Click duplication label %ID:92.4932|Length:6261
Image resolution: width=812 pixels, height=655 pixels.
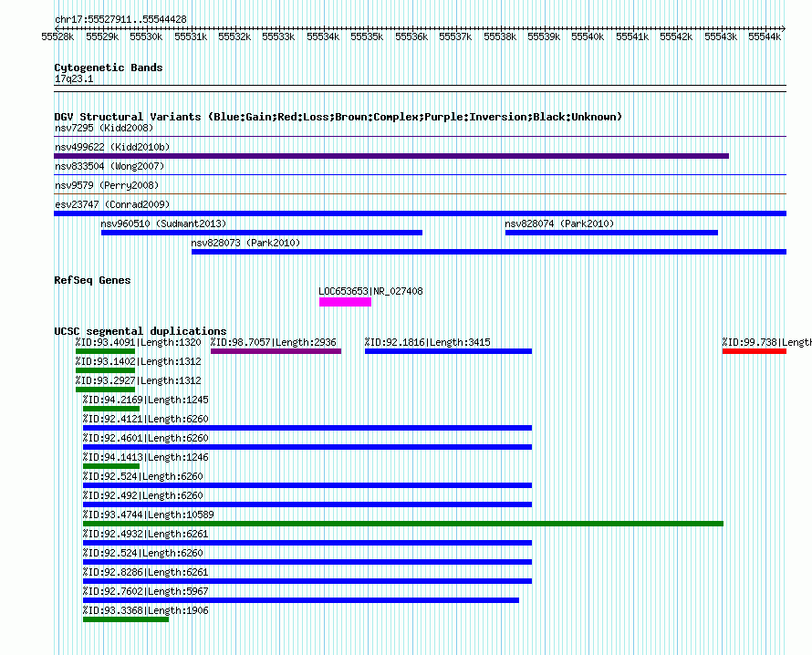click(x=145, y=534)
